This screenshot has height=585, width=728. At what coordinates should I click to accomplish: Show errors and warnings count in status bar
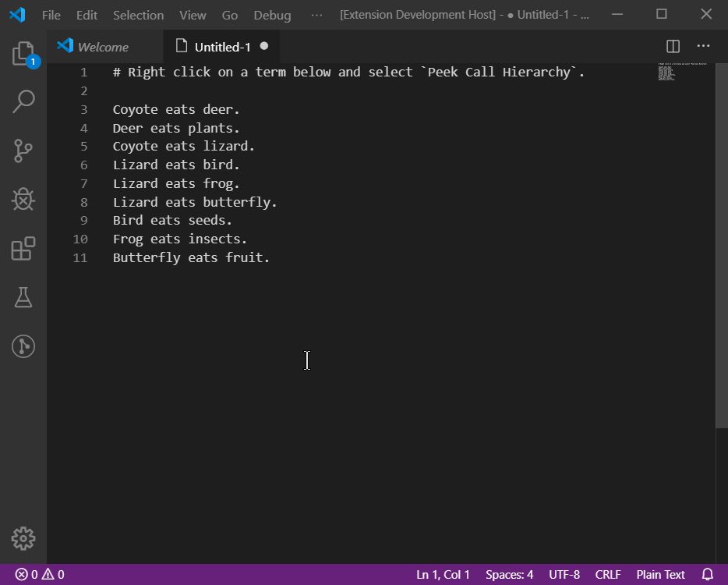[40, 575]
